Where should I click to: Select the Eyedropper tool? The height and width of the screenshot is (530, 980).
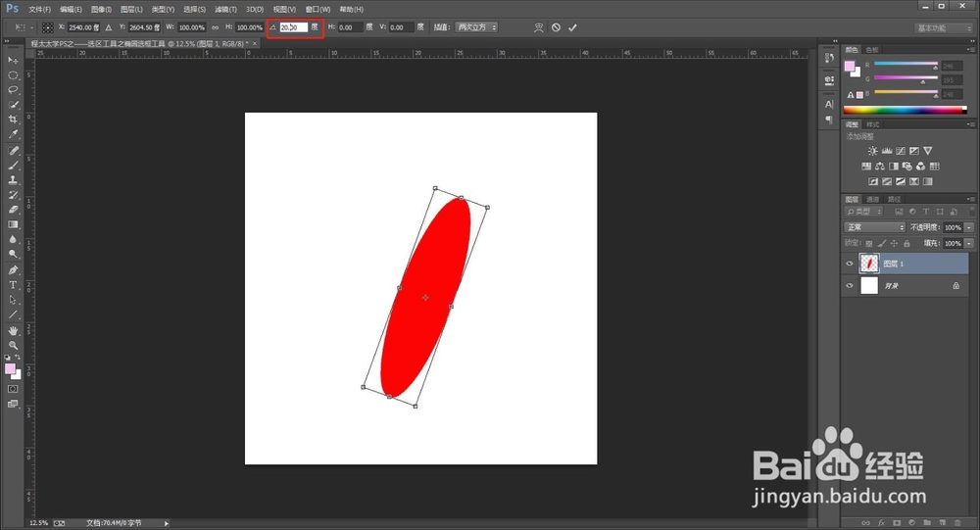[13, 134]
